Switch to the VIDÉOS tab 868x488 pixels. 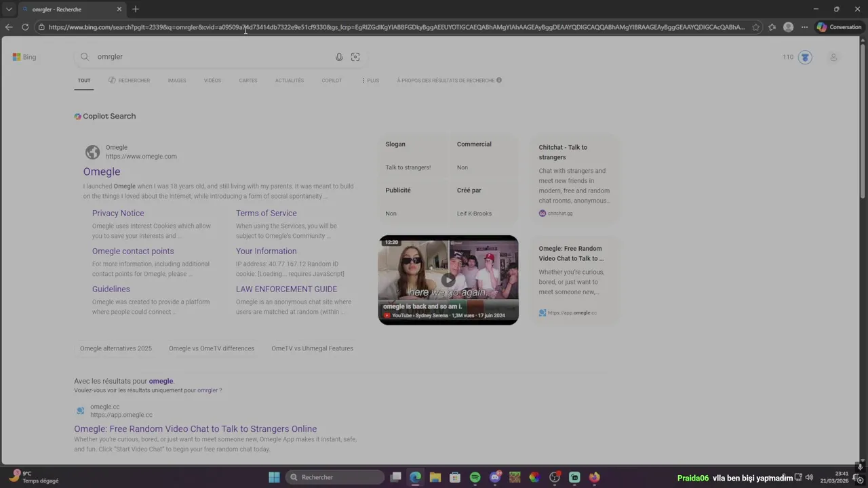[212, 80]
